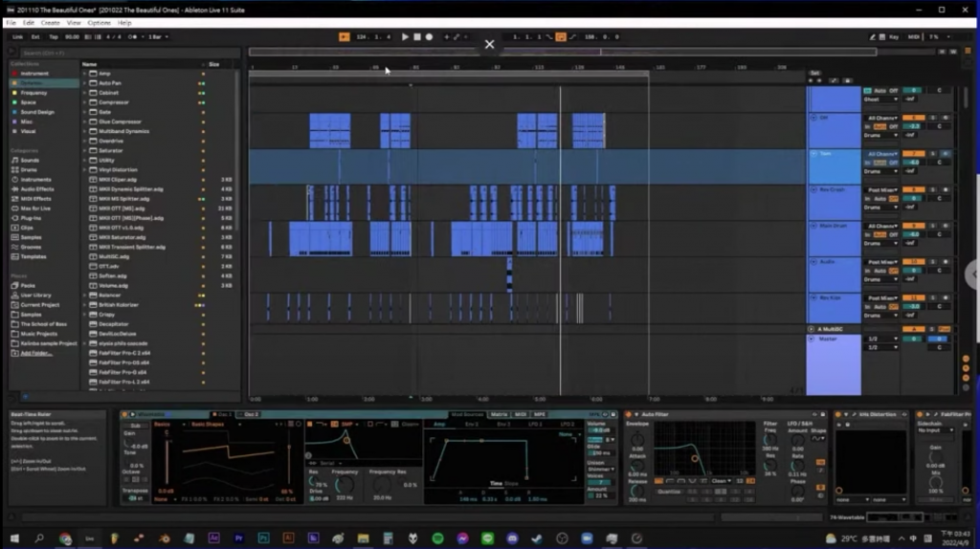
Task: Switch to Wavetable Matrix tab
Action: 499,415
